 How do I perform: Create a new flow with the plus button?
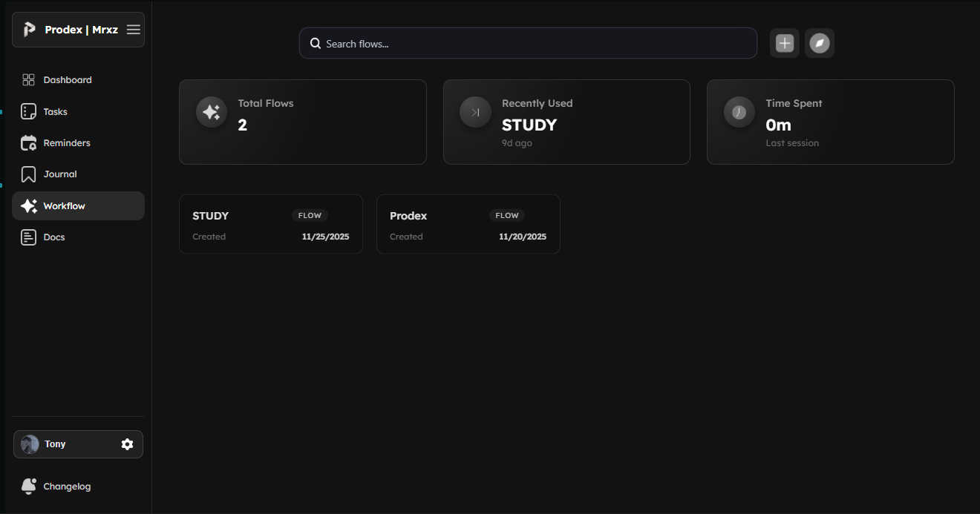(784, 43)
